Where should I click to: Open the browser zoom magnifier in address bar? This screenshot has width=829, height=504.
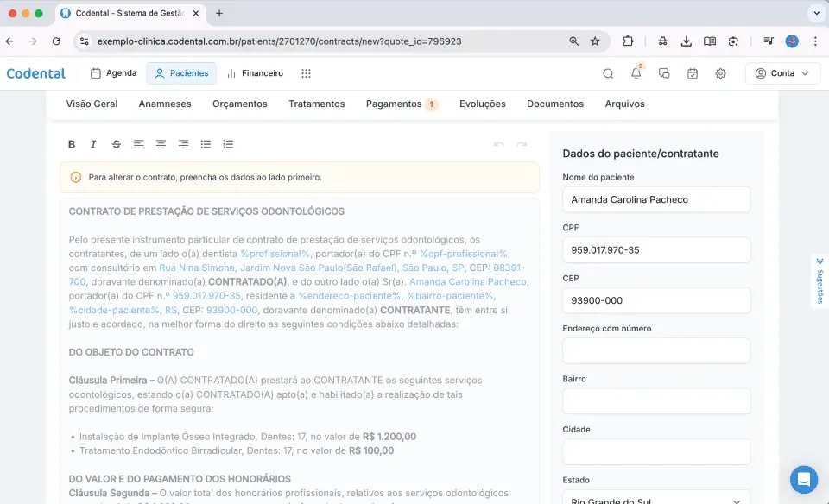[x=573, y=41]
